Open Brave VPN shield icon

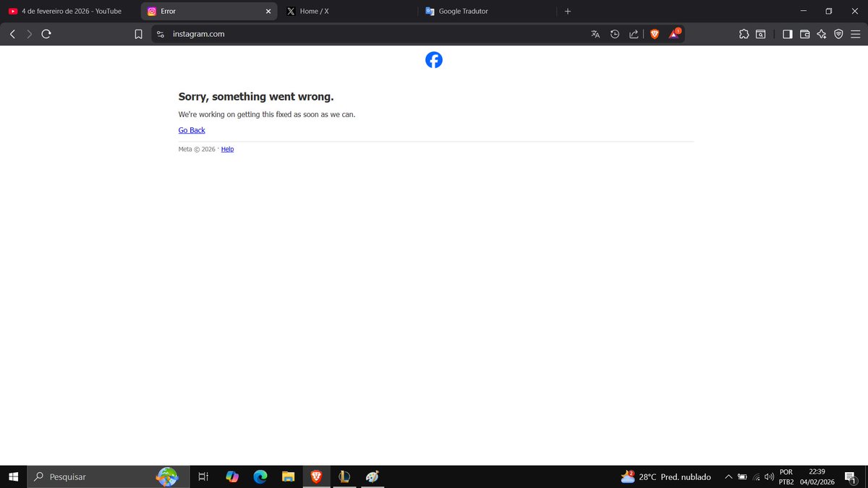[839, 34]
